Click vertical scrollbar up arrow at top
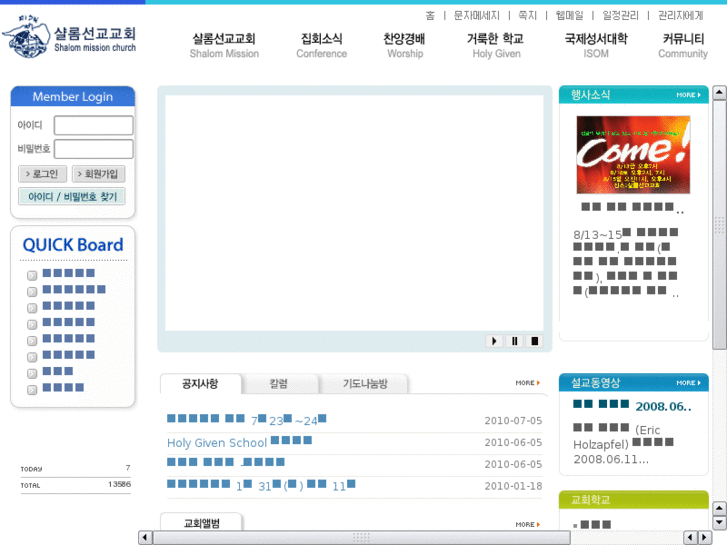The image size is (727, 545). pos(719,93)
